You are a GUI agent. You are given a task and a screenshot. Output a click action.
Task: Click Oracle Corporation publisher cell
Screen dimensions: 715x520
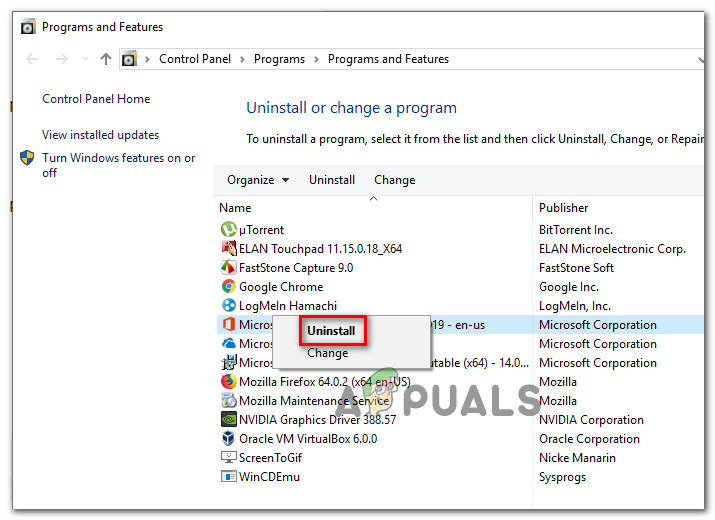click(589, 438)
